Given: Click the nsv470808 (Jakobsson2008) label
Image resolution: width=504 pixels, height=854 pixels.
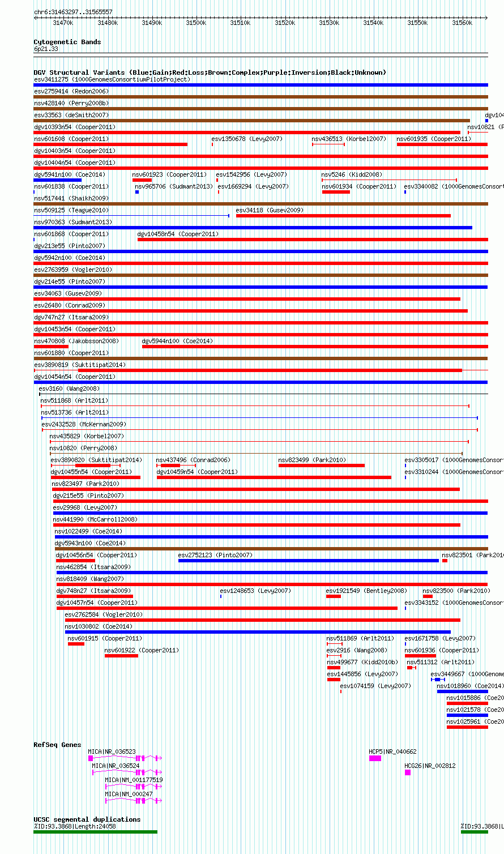Looking at the screenshot, I should [x=76, y=341].
